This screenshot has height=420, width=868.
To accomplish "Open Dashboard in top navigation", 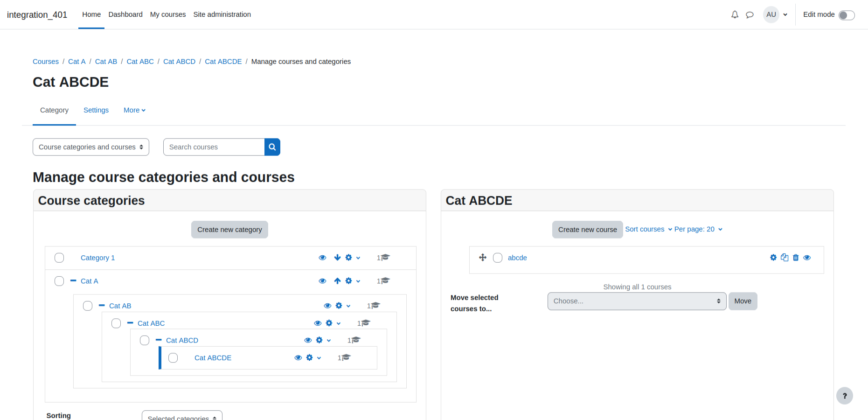I will tap(125, 14).
